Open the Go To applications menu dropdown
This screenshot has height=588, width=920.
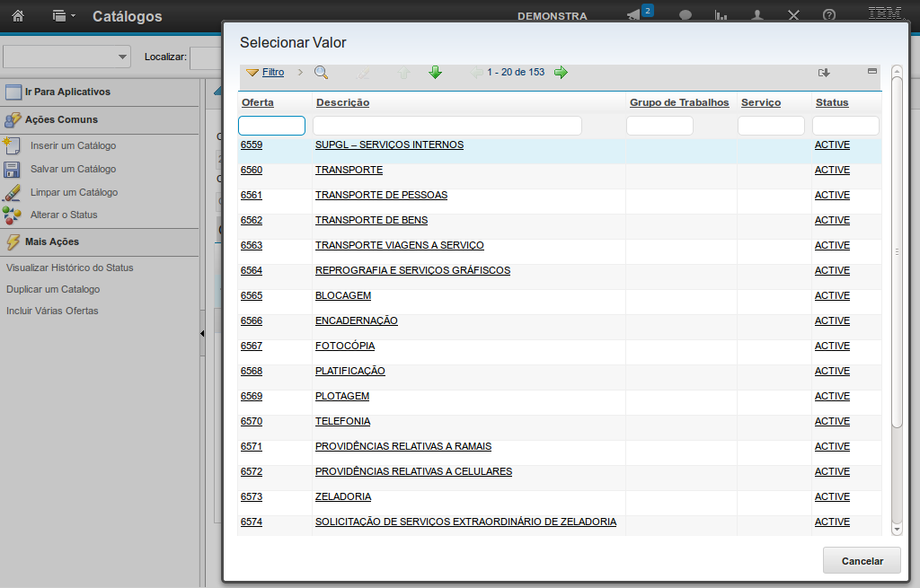pyautogui.click(x=62, y=16)
